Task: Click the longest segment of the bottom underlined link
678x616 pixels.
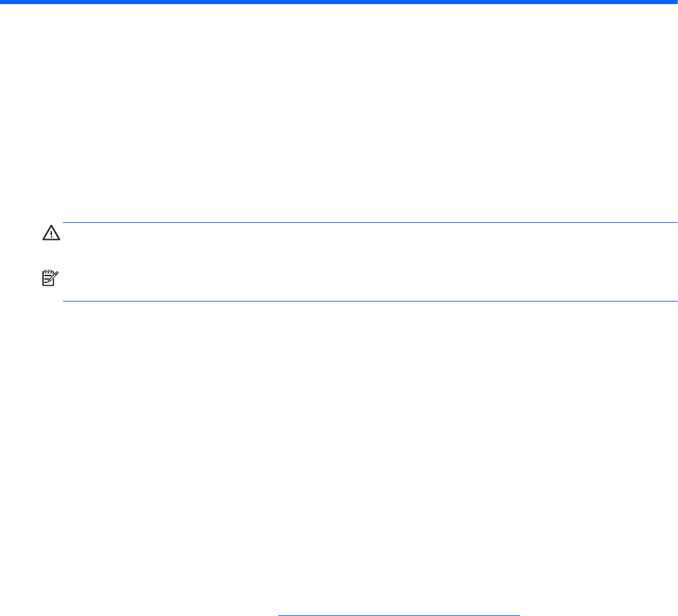Action: (x=364, y=615)
